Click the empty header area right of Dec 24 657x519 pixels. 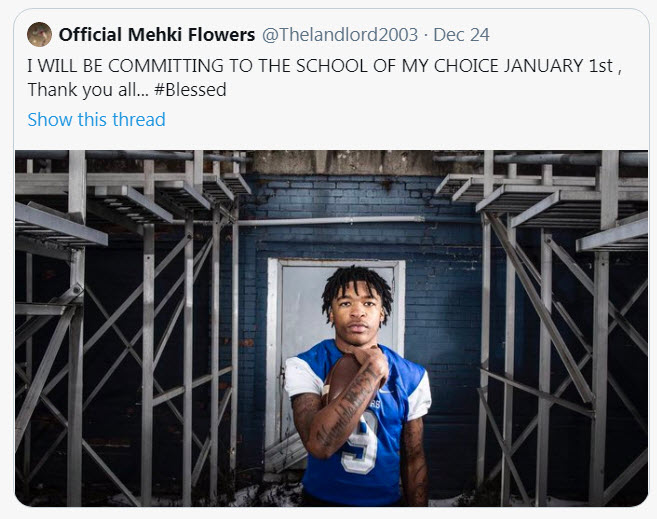click(x=570, y=34)
